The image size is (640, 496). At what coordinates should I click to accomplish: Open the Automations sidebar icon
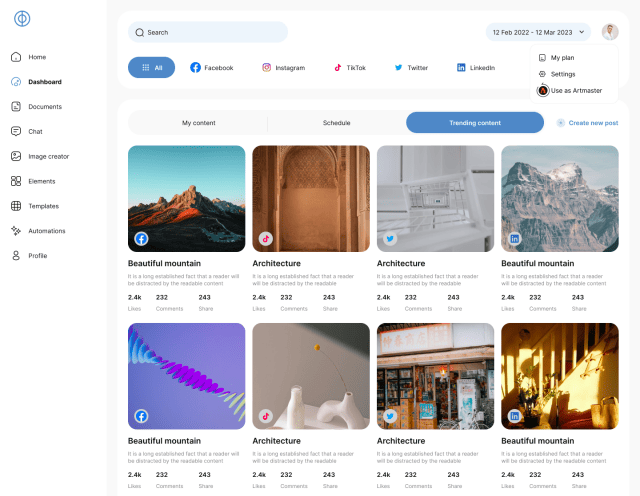(16, 231)
